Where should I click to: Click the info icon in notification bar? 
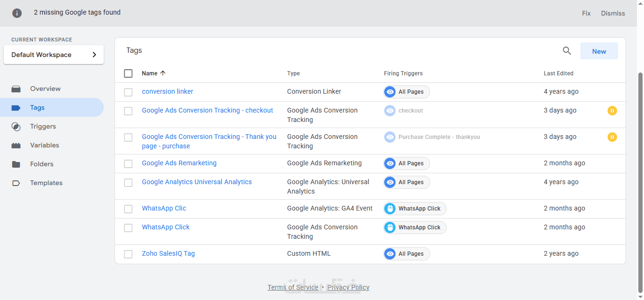coord(17,13)
